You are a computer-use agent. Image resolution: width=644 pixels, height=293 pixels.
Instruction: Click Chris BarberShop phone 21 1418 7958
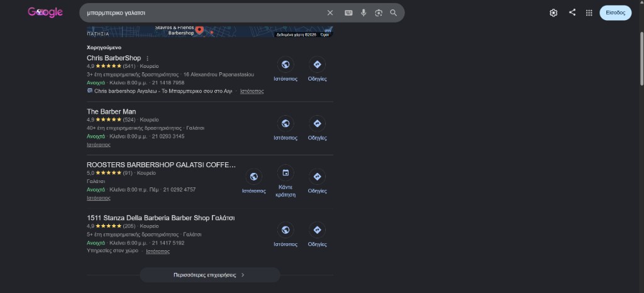168,83
